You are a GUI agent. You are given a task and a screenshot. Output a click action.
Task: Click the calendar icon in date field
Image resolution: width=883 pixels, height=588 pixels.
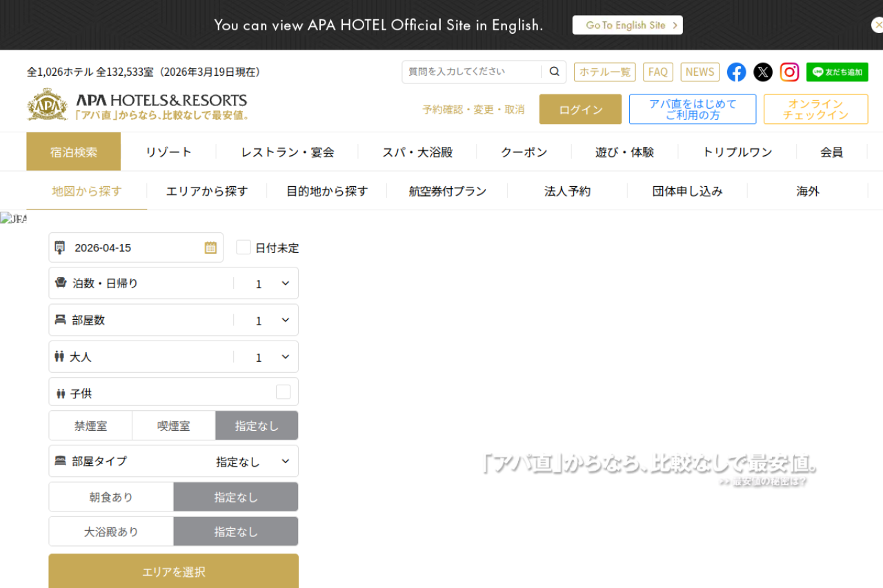click(210, 247)
